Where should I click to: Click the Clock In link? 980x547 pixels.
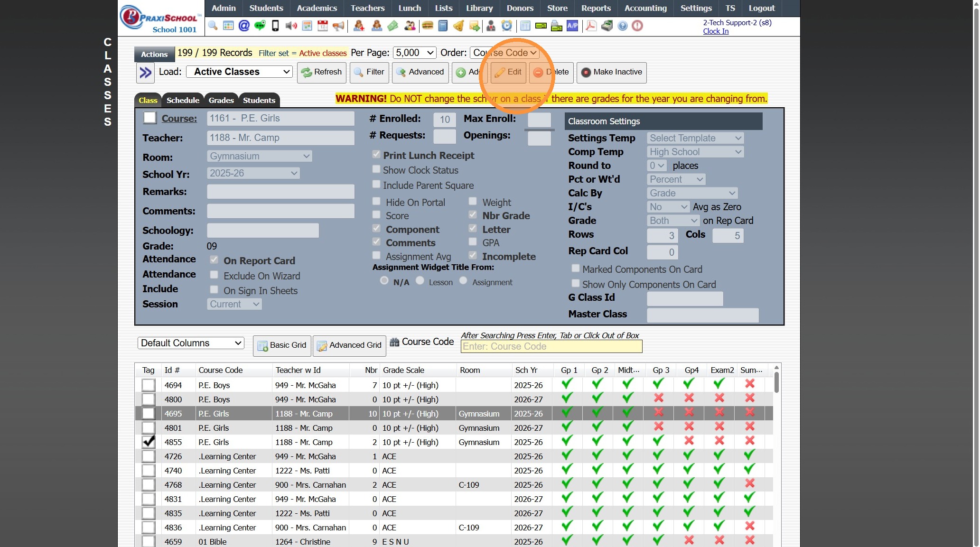click(x=715, y=31)
